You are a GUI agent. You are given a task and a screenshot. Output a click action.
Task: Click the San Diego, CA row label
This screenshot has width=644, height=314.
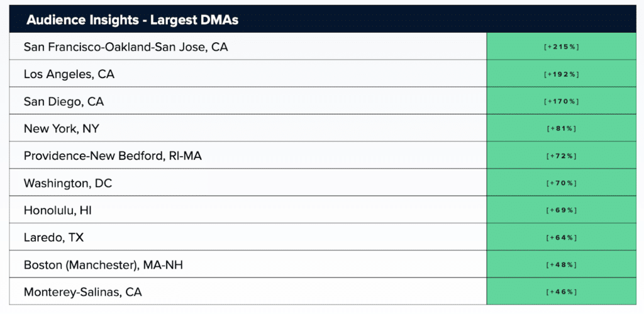64,101
